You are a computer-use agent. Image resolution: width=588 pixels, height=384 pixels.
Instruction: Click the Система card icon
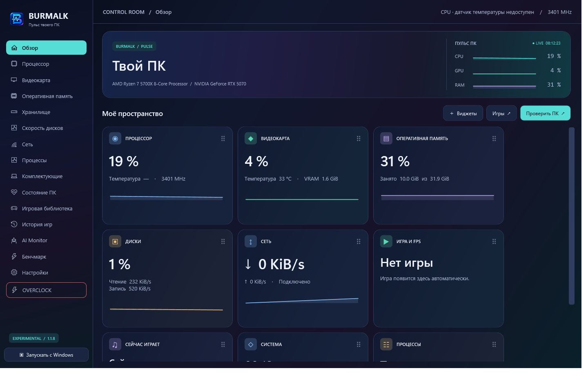point(251,344)
